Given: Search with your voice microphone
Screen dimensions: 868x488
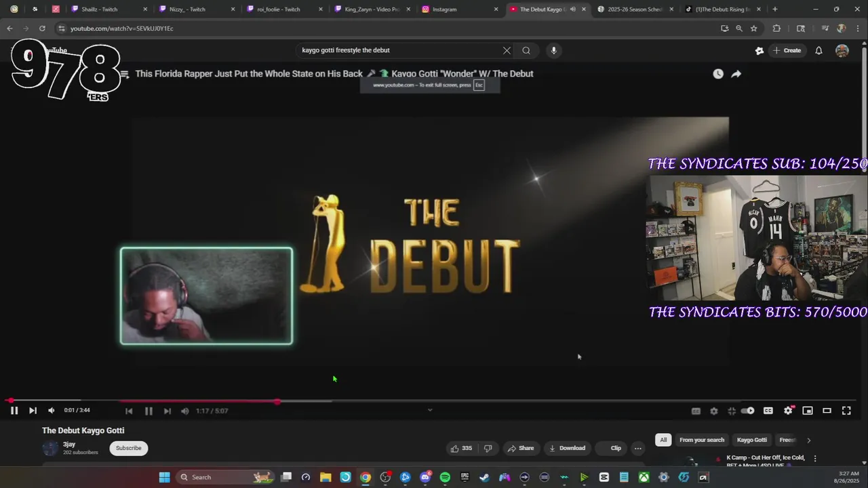Looking at the screenshot, I should click(x=553, y=50).
